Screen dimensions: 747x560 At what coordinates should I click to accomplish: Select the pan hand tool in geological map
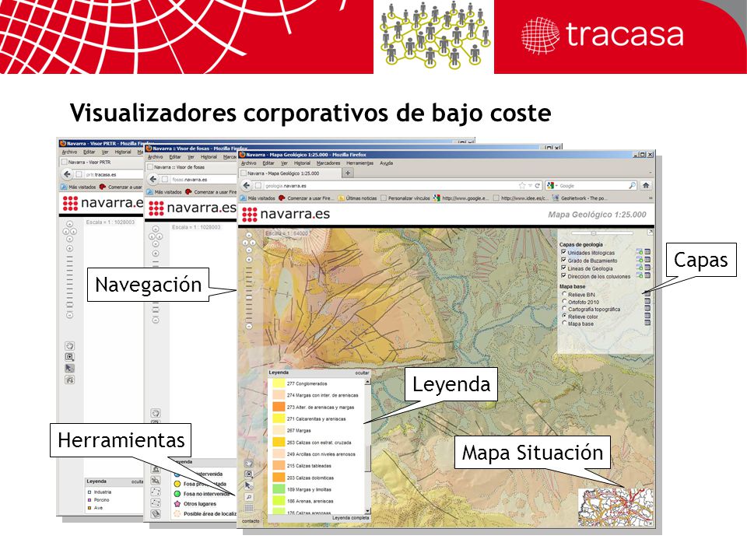point(248,463)
